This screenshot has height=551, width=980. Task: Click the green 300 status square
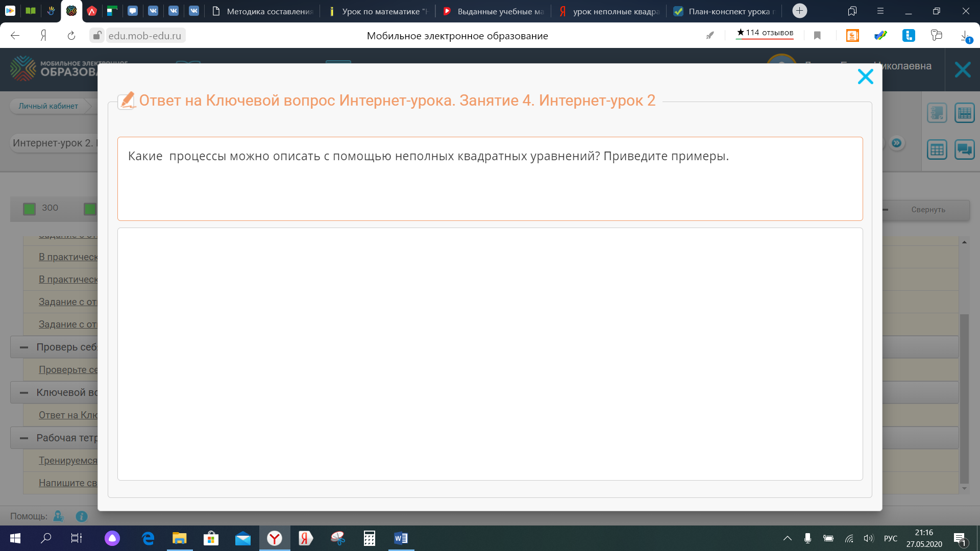pos(30,209)
